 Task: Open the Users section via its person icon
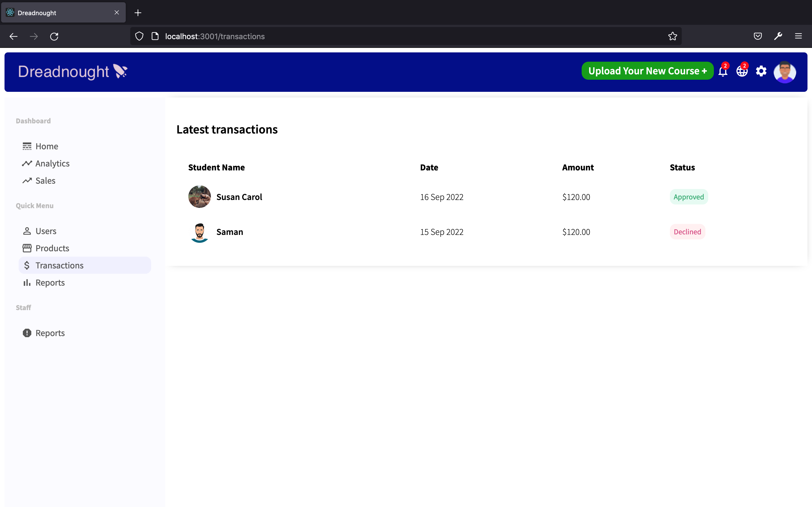tap(28, 231)
